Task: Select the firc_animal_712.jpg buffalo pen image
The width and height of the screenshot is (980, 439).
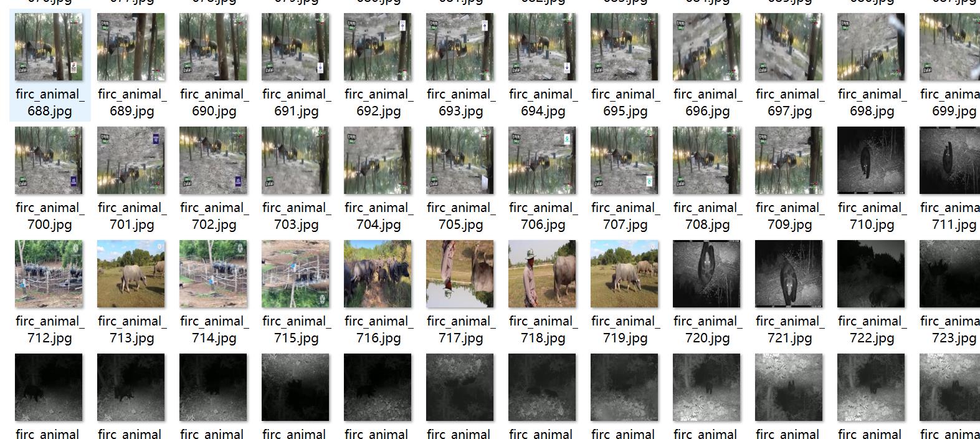Action: coord(49,274)
